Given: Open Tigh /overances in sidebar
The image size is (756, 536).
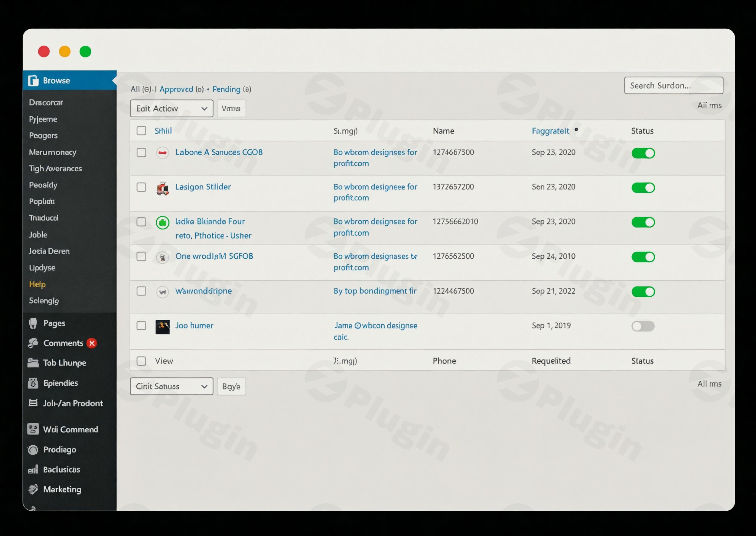Looking at the screenshot, I should [x=55, y=169].
